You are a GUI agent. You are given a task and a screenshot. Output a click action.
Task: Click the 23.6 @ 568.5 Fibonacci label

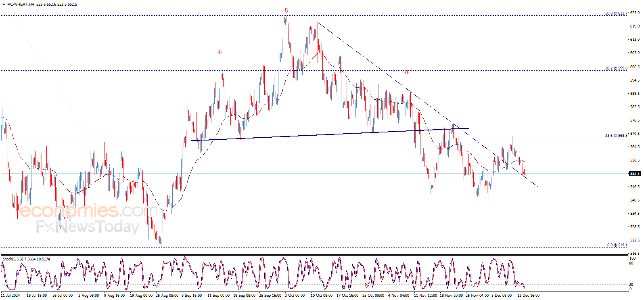point(616,136)
